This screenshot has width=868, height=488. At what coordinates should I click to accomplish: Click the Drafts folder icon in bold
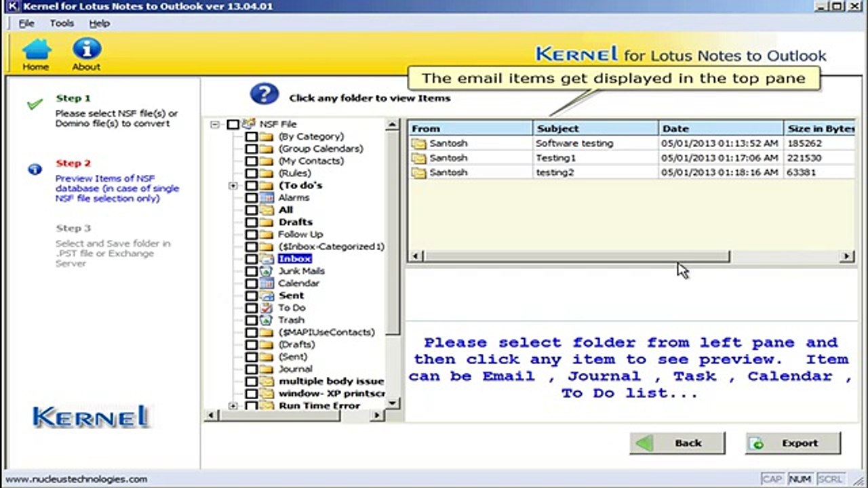point(267,222)
